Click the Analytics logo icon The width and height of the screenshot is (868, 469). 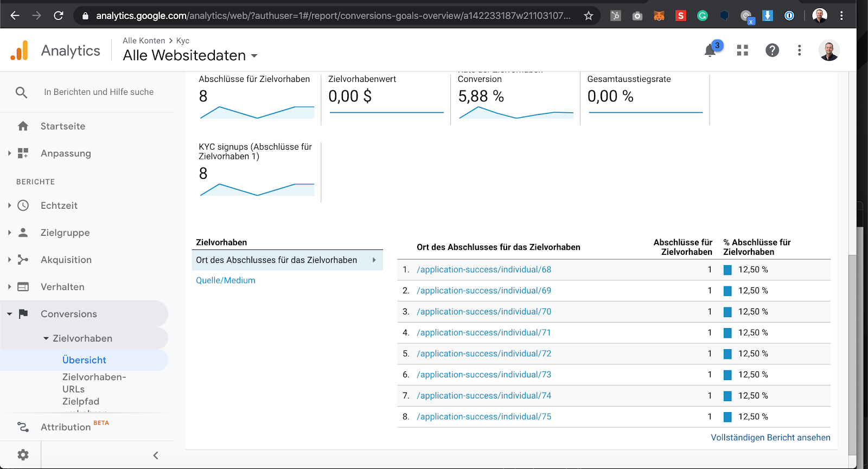(x=19, y=50)
